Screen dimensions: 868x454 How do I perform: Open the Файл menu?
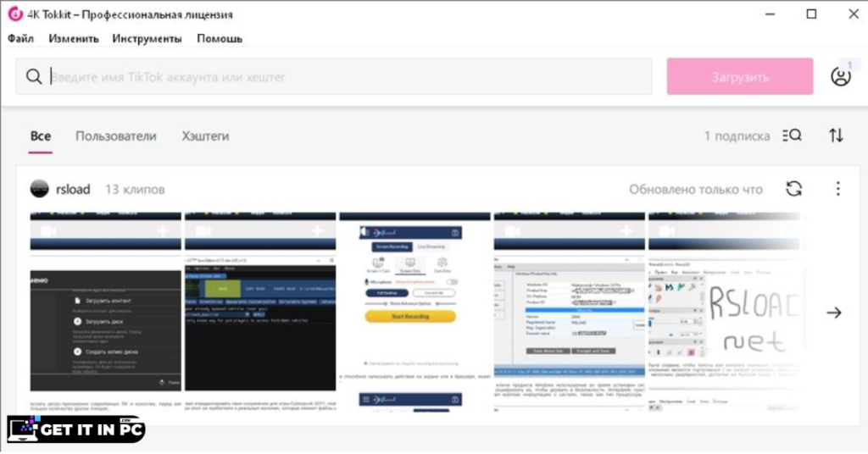coord(20,39)
